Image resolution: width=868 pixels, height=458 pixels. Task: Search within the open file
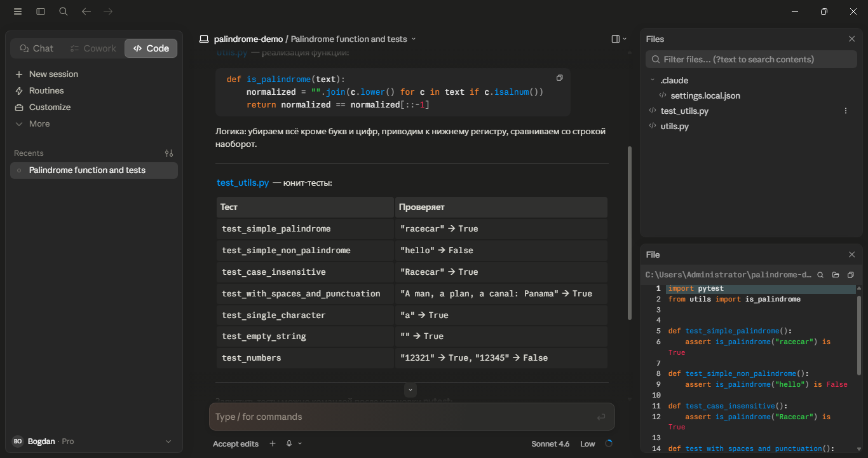coord(820,275)
